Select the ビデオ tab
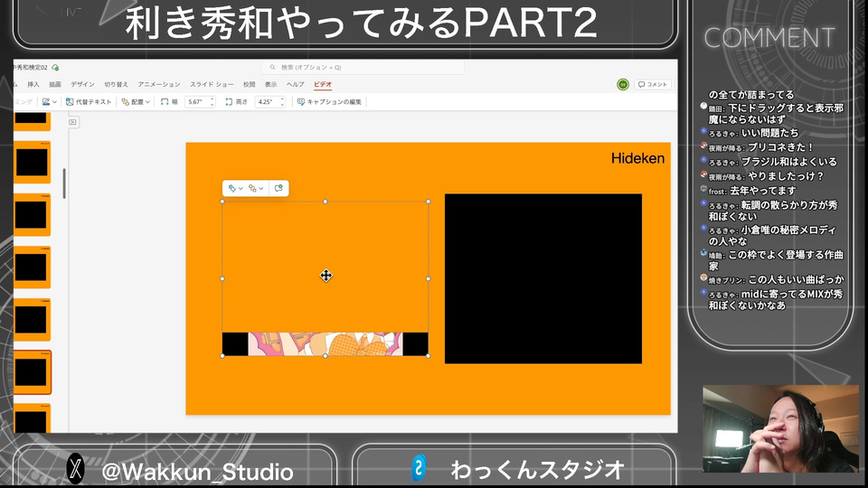This screenshot has height=488, width=868. (x=323, y=85)
